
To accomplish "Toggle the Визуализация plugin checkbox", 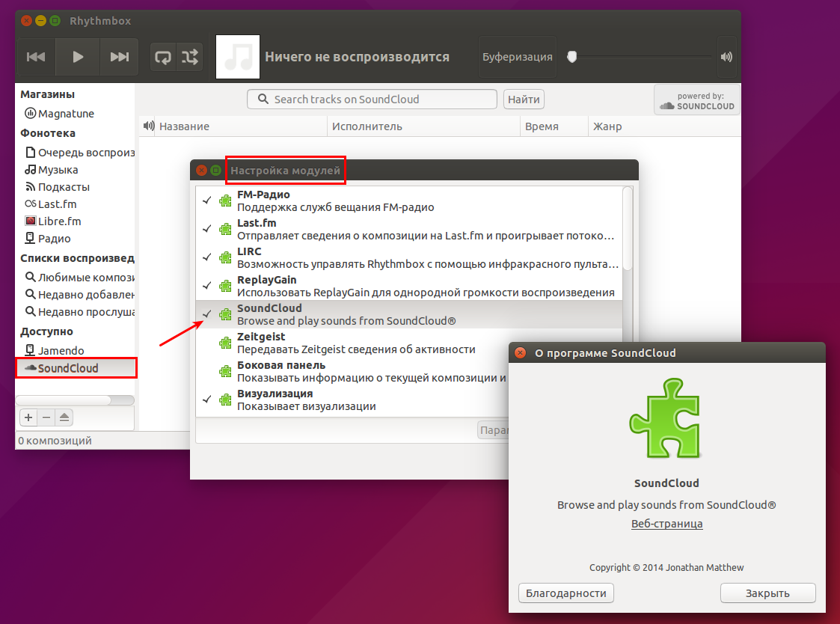I will [206, 400].
